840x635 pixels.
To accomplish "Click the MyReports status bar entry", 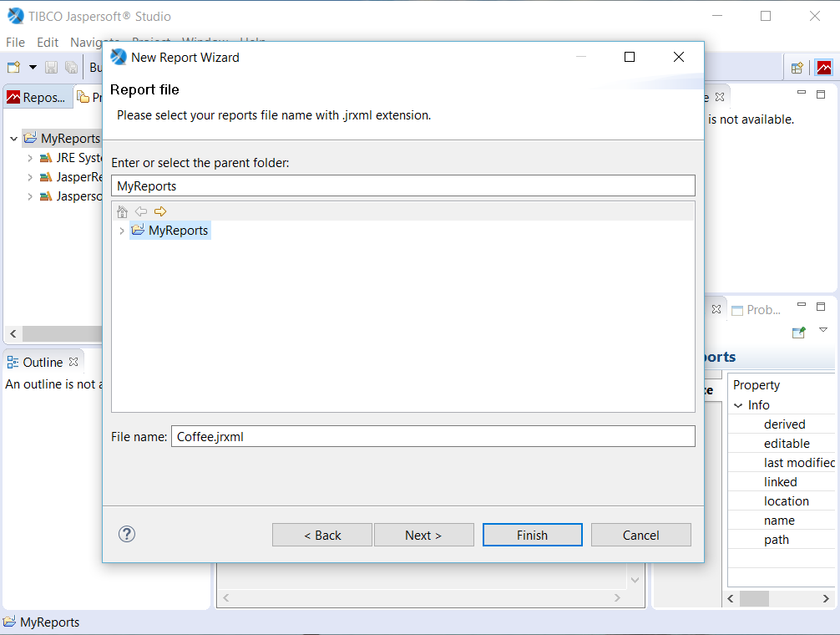I will pos(42,622).
